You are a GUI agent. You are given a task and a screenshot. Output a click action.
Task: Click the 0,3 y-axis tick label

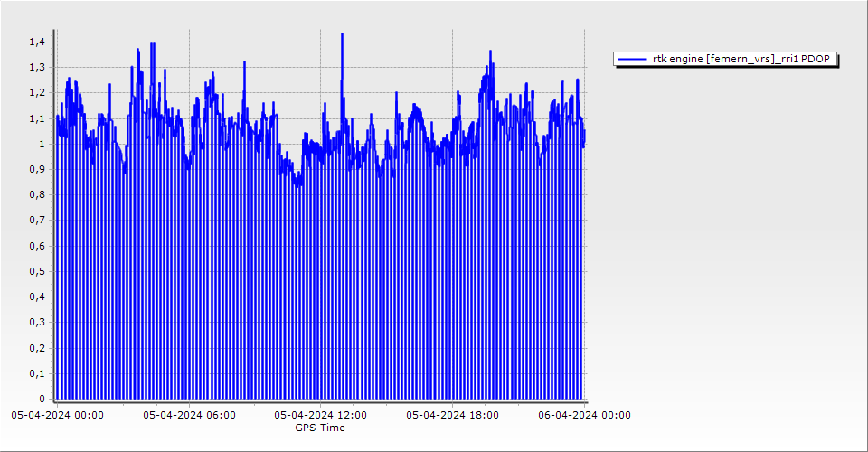(x=36, y=323)
